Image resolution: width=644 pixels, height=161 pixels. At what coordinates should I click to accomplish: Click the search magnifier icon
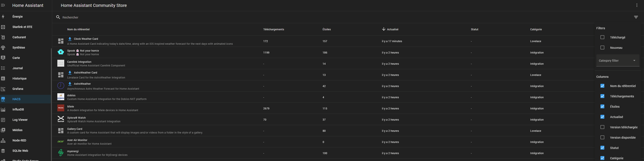pos(58,17)
